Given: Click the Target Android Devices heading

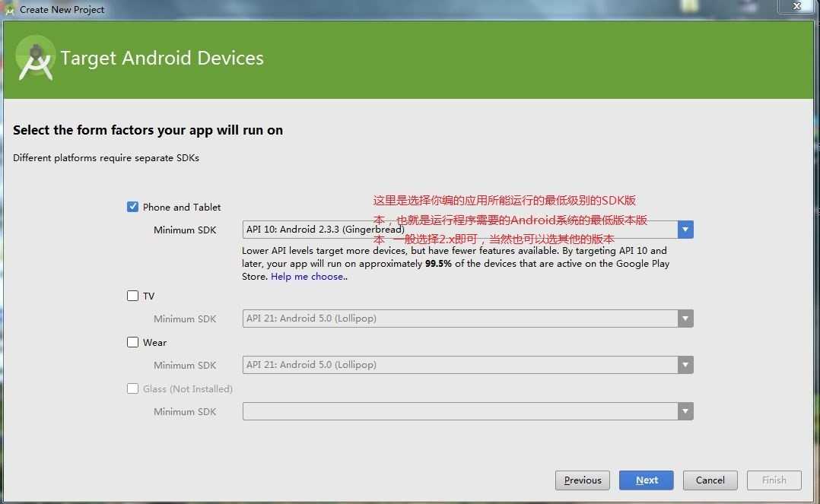Looking at the screenshot, I should click(162, 58).
